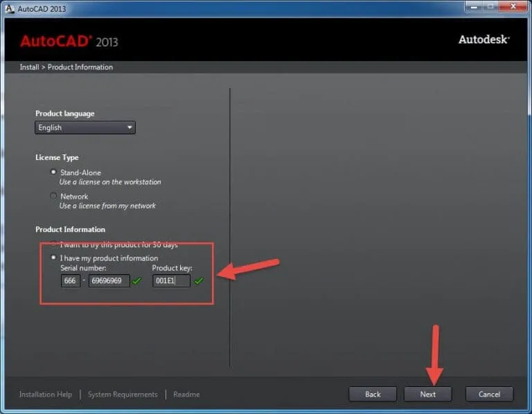
Task: Choose 'I have my product information' option
Action: pos(53,258)
